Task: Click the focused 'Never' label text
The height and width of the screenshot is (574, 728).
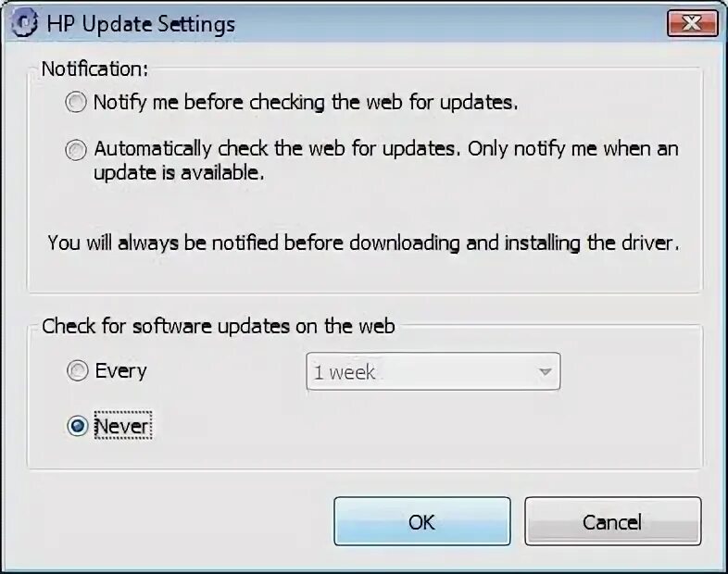Action: [x=122, y=426]
